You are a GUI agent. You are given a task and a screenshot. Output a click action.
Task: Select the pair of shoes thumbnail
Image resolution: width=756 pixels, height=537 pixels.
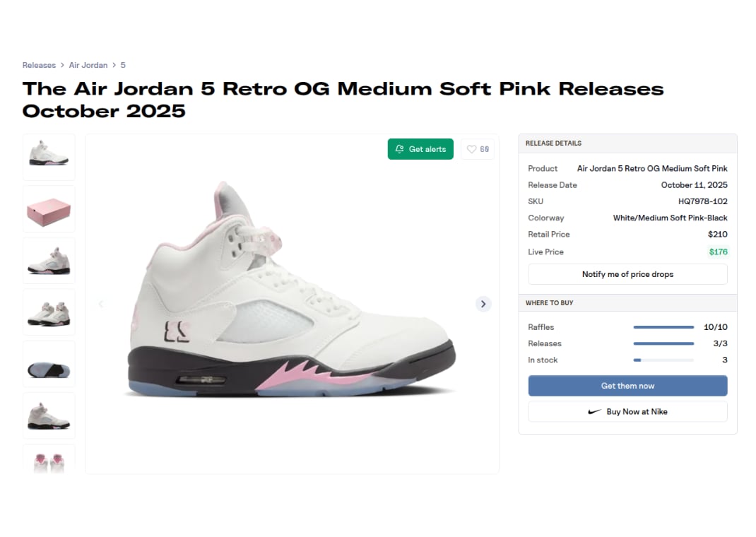tap(49, 312)
